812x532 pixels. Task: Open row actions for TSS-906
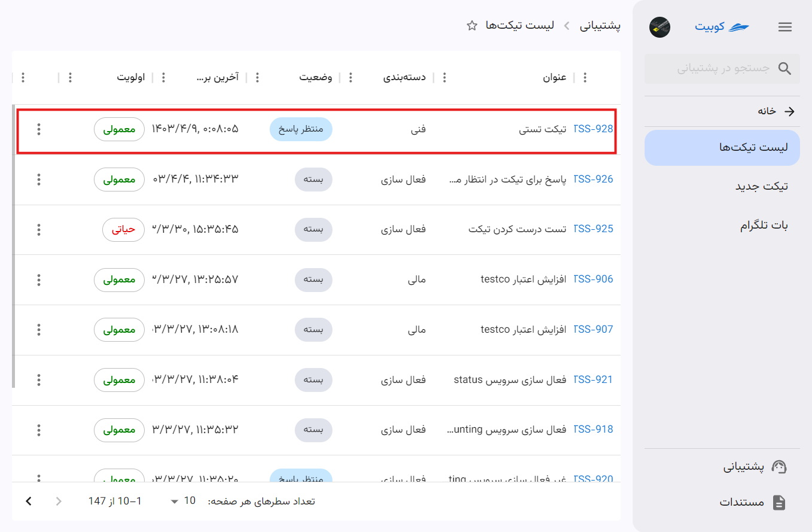[39, 279]
